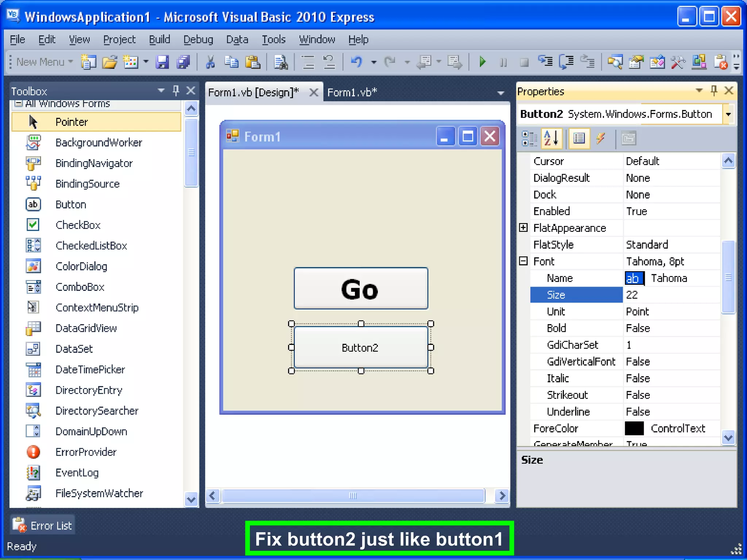Screen dimensions: 747x560
Task: Collapse the Font property group
Action: [x=523, y=261]
